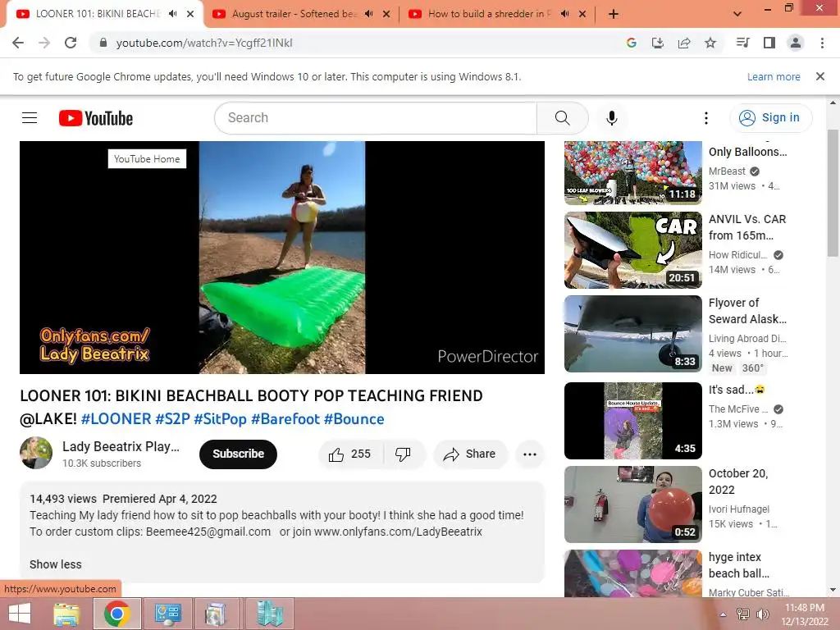Close the shredder tab
840x630 pixels.
tap(582, 14)
